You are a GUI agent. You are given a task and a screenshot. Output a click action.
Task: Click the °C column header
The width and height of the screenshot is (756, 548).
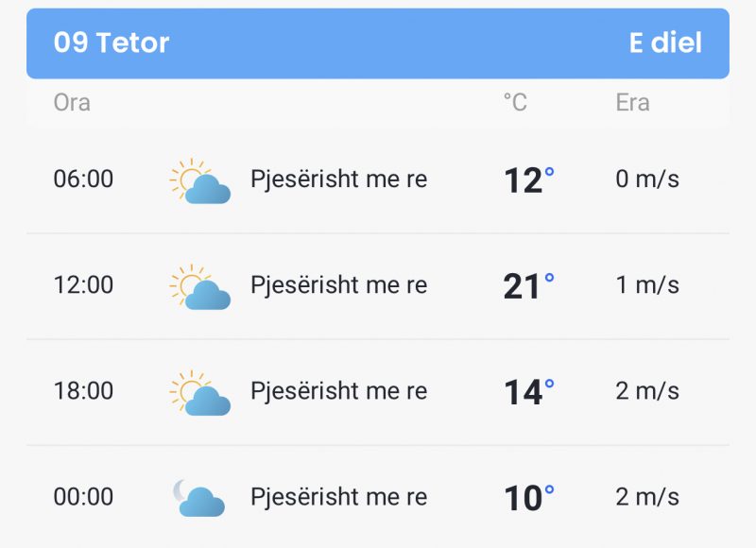515,102
